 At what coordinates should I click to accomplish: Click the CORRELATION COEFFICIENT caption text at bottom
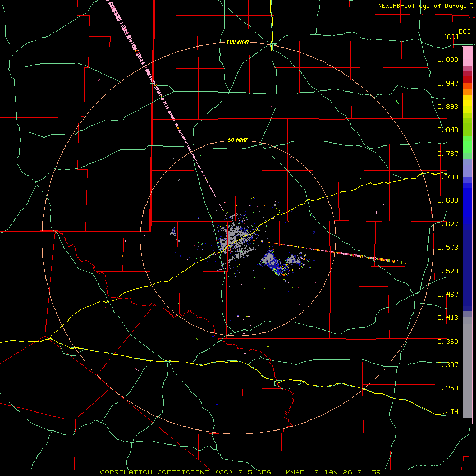[241, 472]
